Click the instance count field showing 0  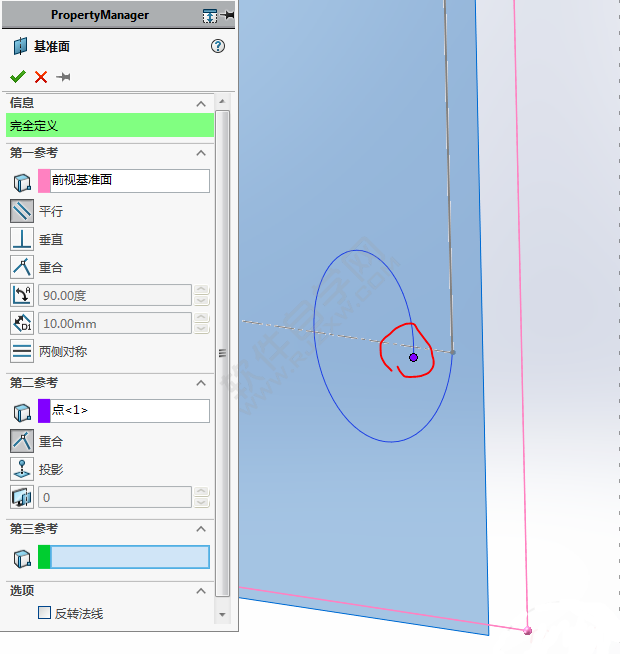click(115, 497)
